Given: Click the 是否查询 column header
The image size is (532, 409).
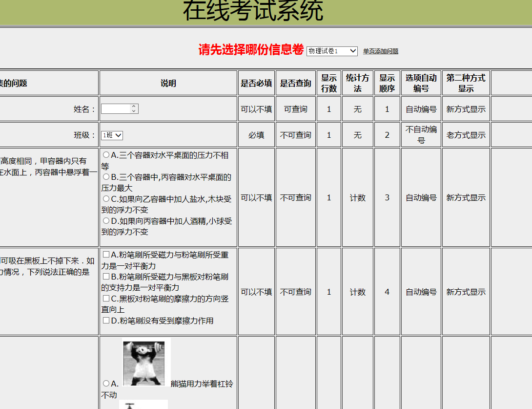Looking at the screenshot, I should pyautogui.click(x=295, y=83).
